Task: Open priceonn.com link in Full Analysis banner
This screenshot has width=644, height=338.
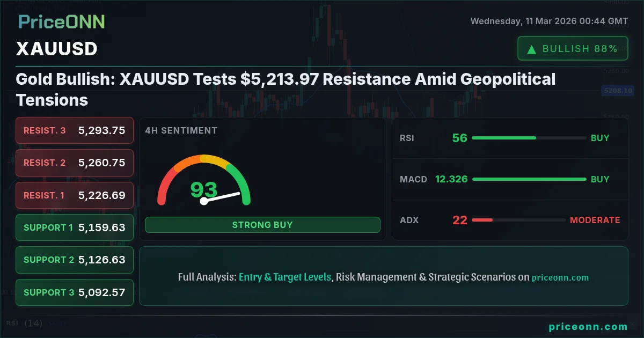Action: click(x=560, y=278)
